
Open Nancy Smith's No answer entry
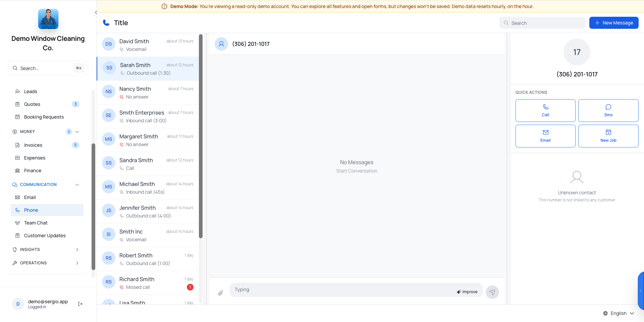148,92
